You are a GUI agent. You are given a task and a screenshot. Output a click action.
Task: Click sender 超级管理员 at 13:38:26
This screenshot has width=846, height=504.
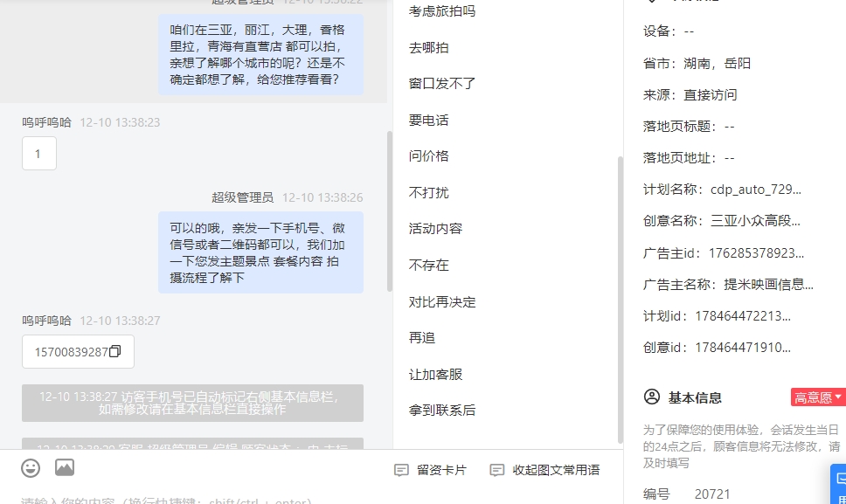point(242,197)
